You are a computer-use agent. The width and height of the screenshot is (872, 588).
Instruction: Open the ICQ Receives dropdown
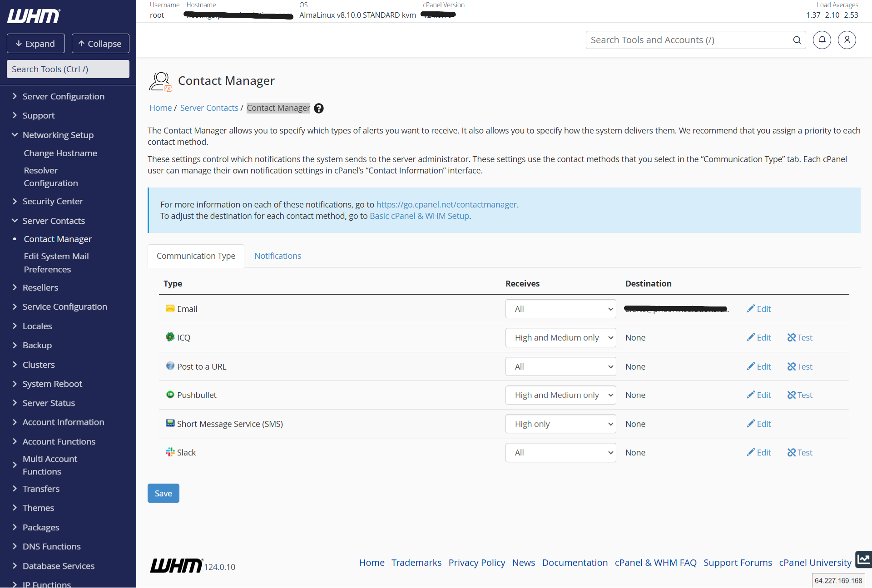click(x=560, y=337)
